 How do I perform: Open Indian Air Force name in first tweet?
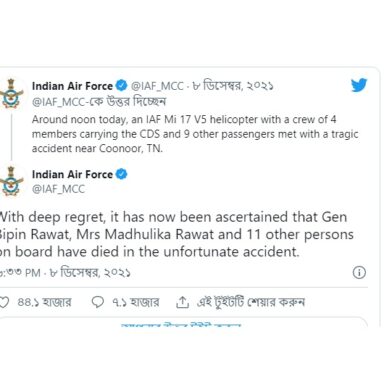click(x=72, y=86)
